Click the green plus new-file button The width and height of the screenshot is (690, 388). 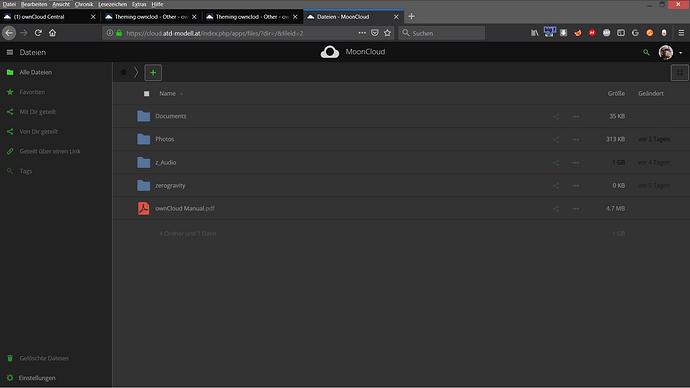[x=153, y=73]
